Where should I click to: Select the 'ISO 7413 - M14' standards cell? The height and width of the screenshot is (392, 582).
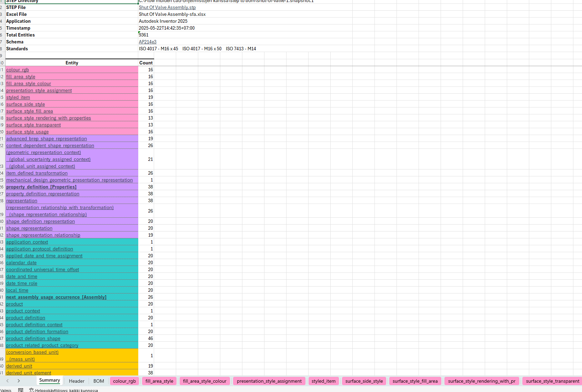pyautogui.click(x=241, y=49)
